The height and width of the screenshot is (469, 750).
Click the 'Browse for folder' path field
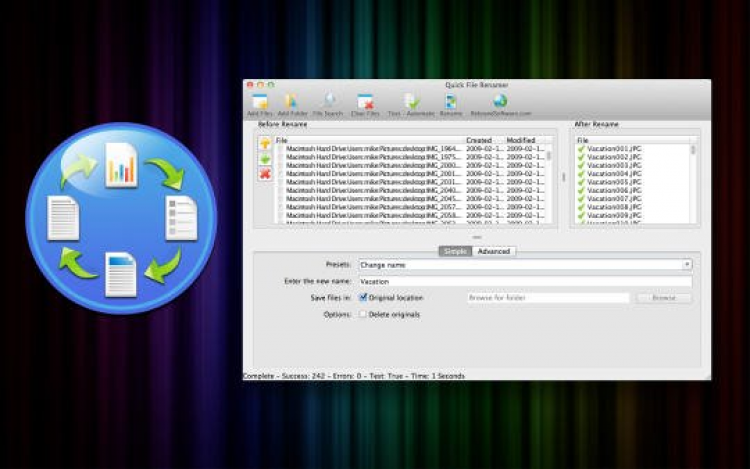coord(548,298)
